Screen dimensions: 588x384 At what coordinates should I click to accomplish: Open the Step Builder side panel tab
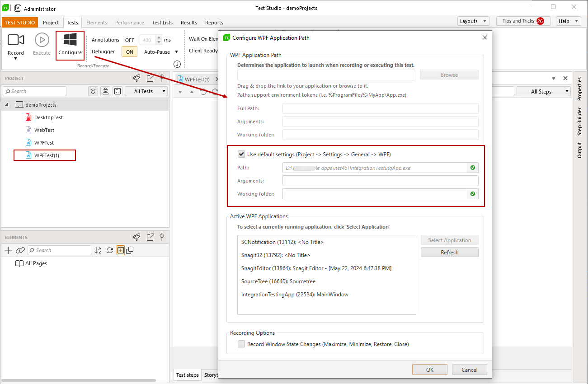580,122
